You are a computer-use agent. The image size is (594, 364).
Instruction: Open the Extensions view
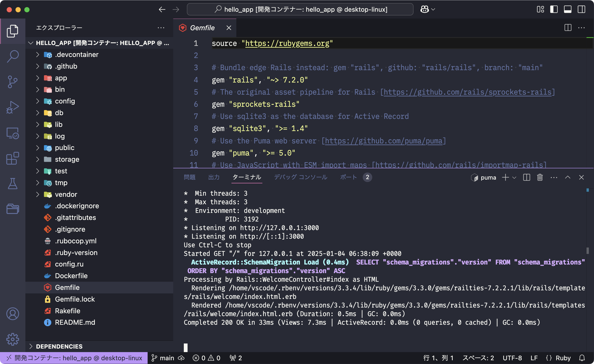(x=13, y=158)
